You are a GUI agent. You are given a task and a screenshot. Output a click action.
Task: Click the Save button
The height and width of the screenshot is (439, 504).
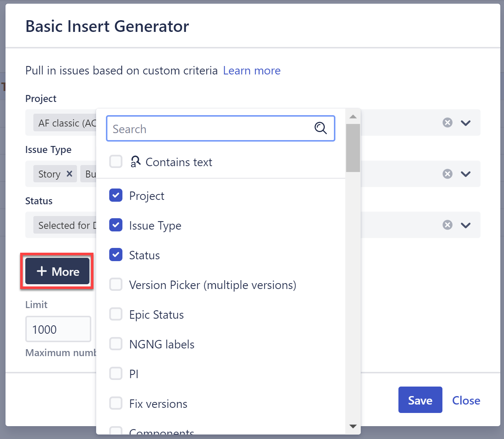pos(420,400)
